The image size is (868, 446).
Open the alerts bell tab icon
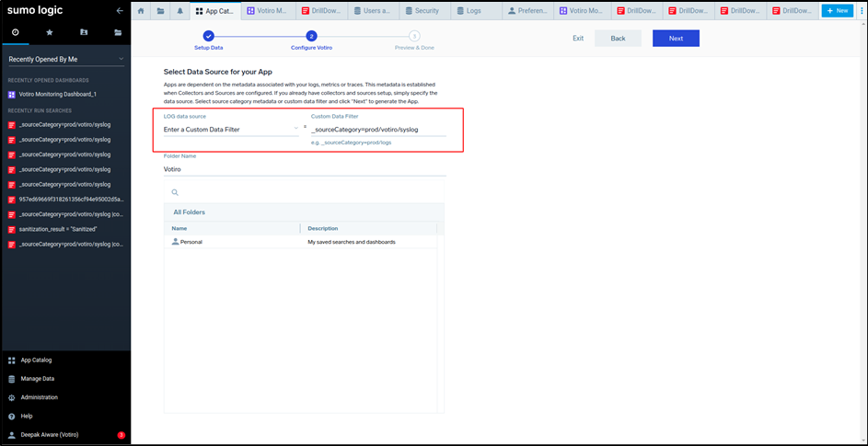click(179, 10)
